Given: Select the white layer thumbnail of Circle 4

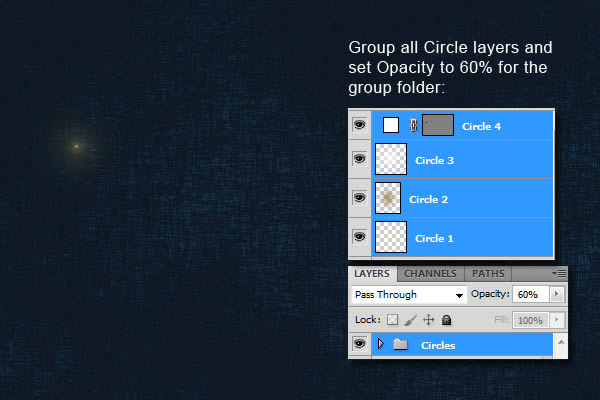Looking at the screenshot, I should click(x=391, y=125).
